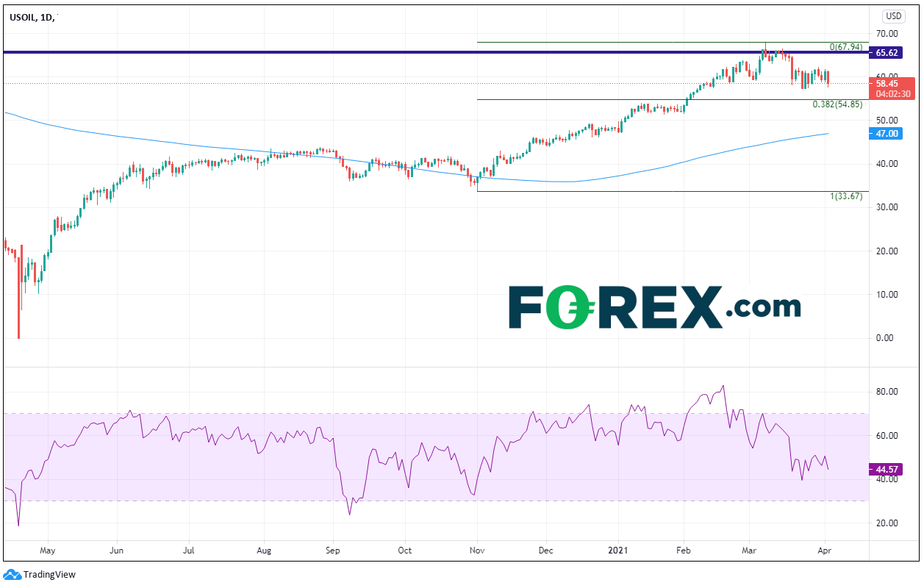Click the 30.00 price scale label
924x588 pixels.
tap(887, 207)
